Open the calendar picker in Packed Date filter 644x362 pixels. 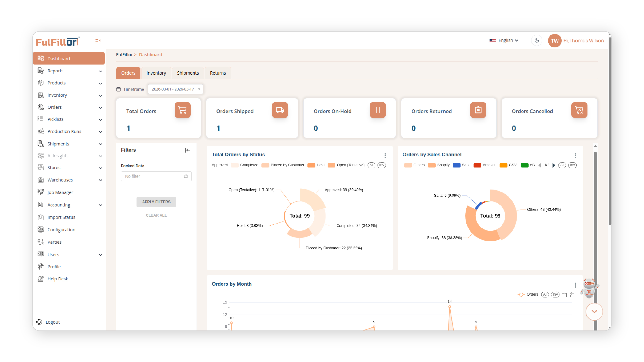point(185,176)
